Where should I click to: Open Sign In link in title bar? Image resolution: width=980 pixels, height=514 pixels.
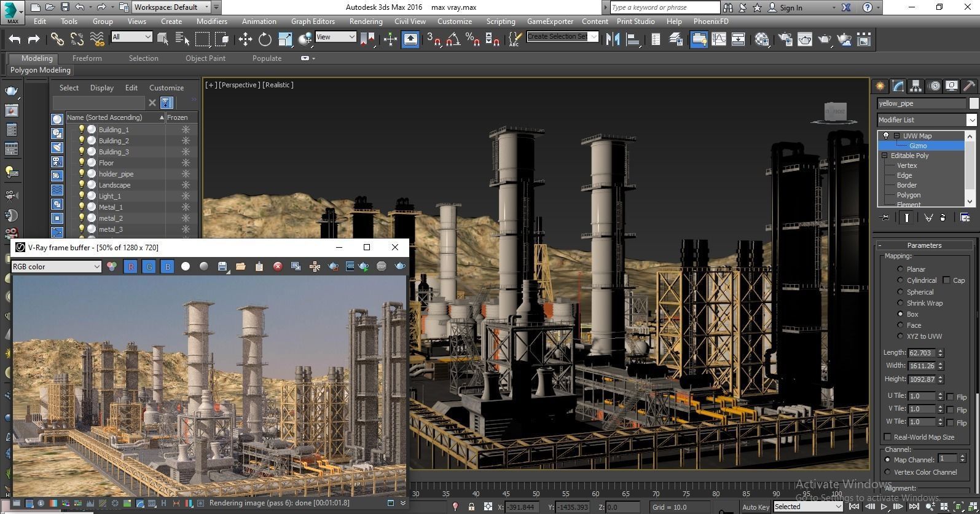click(791, 8)
